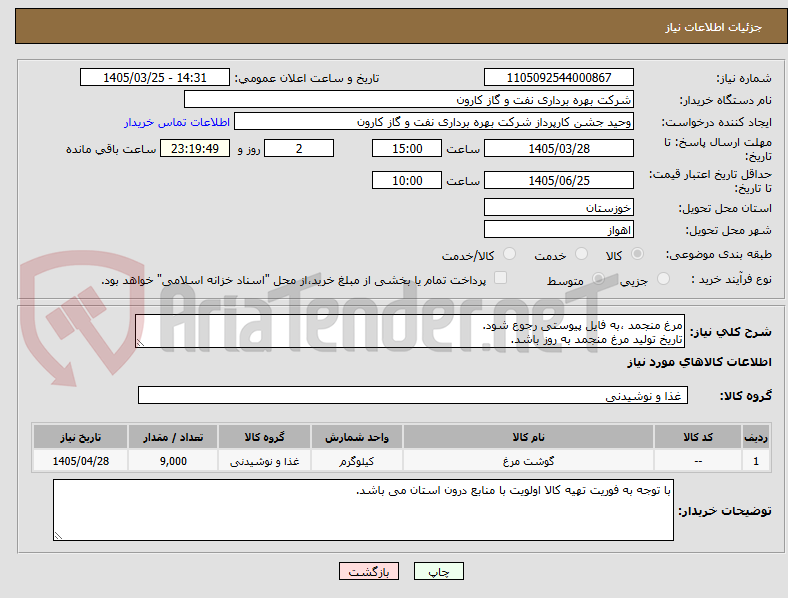Screen dimensions: 788x598
Task: Select the کالا/خدمت radio button
Action: pos(510,254)
